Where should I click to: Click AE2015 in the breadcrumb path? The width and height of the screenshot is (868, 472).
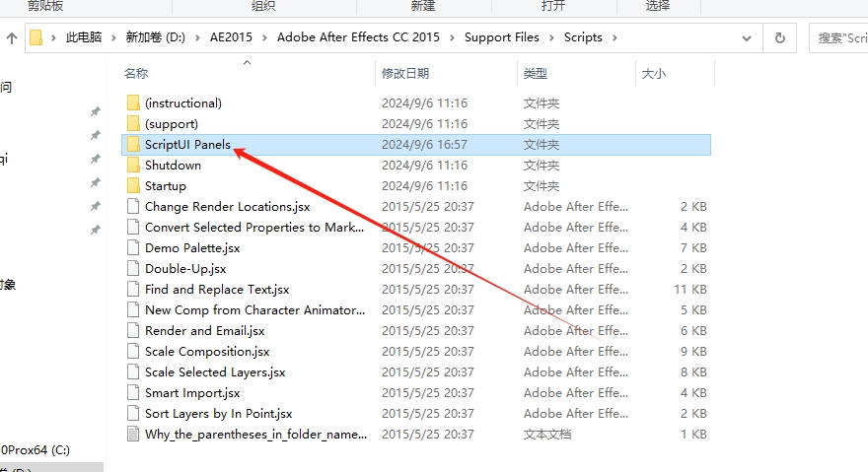click(x=231, y=38)
